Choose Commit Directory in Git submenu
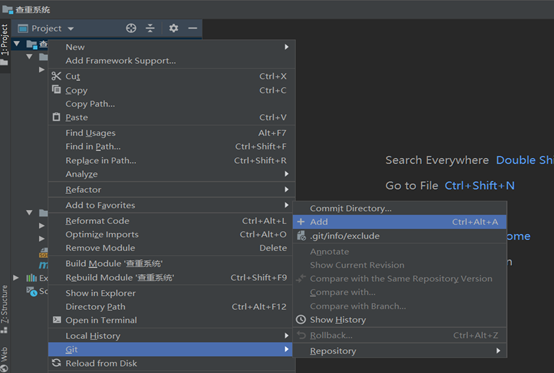The width and height of the screenshot is (554, 373). click(x=400, y=208)
